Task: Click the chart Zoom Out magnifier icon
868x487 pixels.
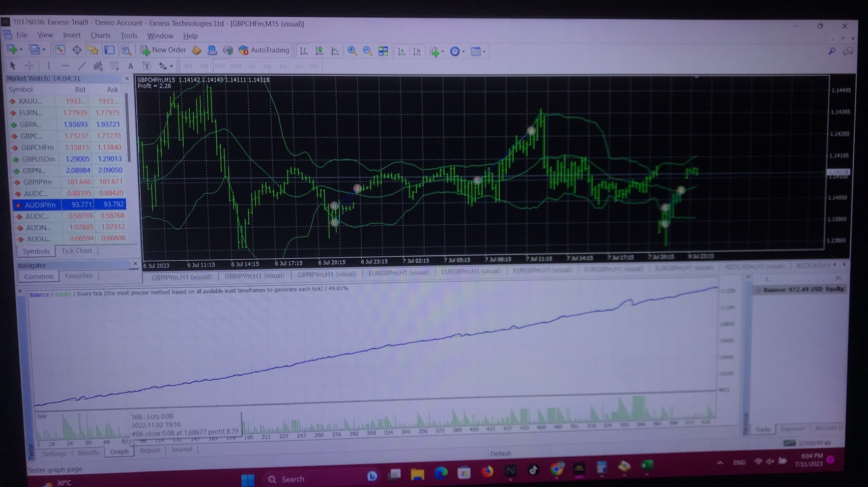Action: click(367, 51)
